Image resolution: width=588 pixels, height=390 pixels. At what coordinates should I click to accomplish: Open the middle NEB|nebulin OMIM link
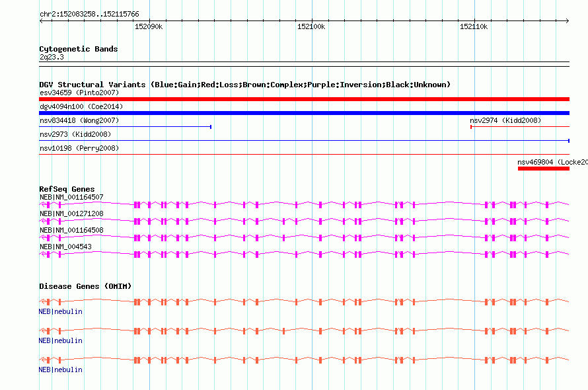click(60, 340)
